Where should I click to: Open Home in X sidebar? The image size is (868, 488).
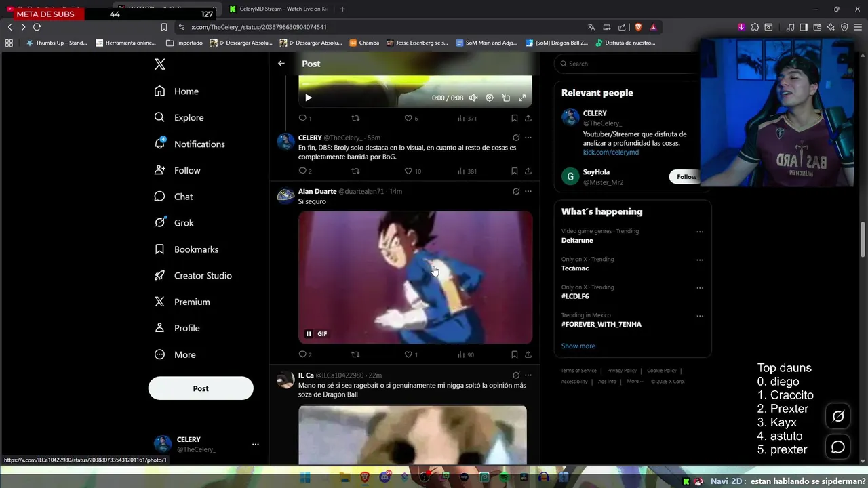(176, 91)
